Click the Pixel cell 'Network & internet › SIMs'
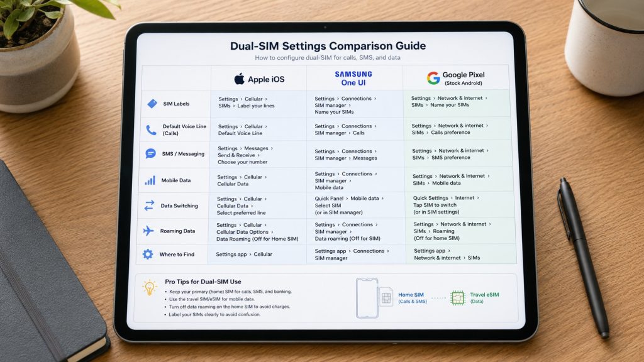 447,258
